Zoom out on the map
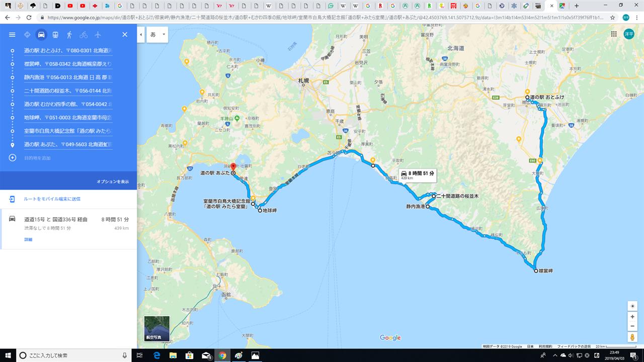This screenshot has width=644, height=362. pos(632,326)
